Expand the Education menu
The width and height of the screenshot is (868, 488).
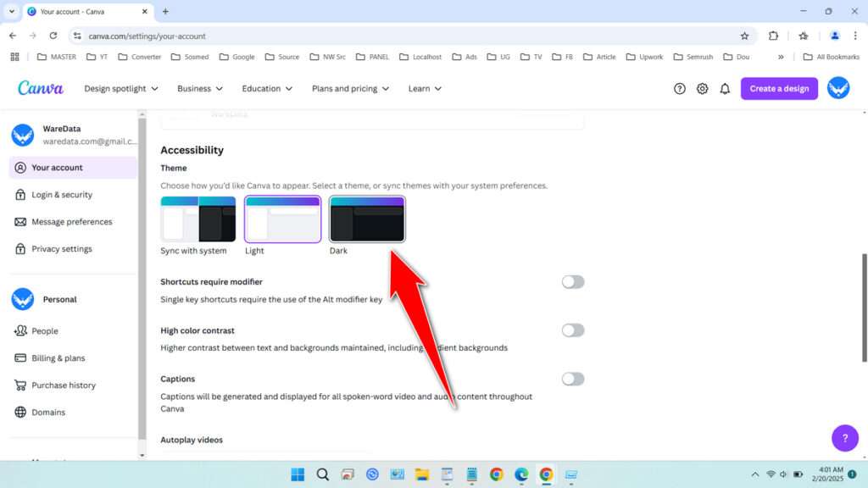pos(267,88)
